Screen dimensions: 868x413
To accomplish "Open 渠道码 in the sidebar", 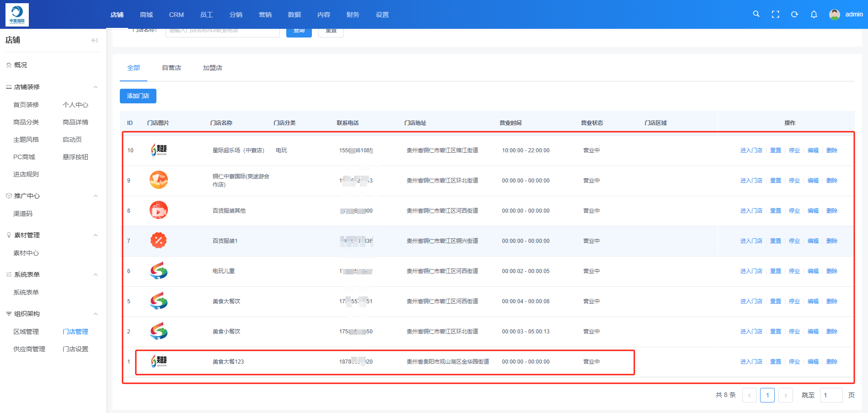I will (23, 214).
